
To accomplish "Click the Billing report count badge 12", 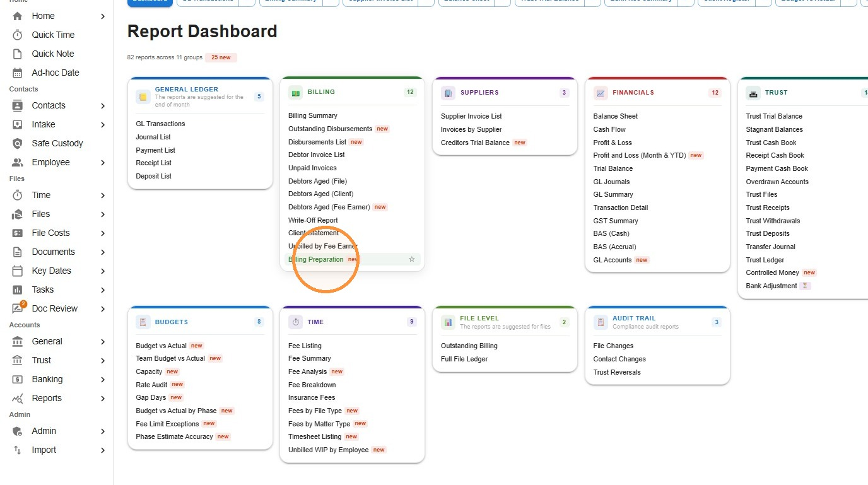I will [410, 92].
